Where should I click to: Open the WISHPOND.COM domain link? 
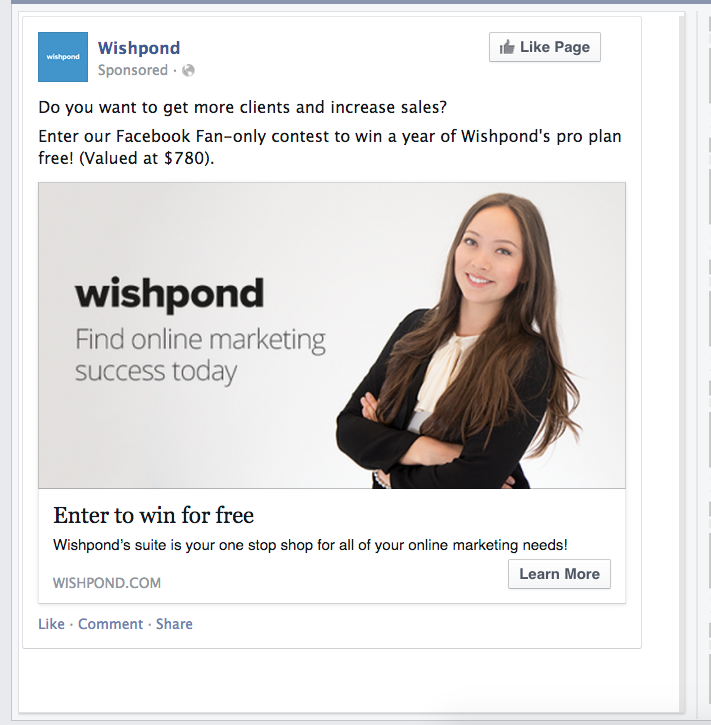coord(107,583)
